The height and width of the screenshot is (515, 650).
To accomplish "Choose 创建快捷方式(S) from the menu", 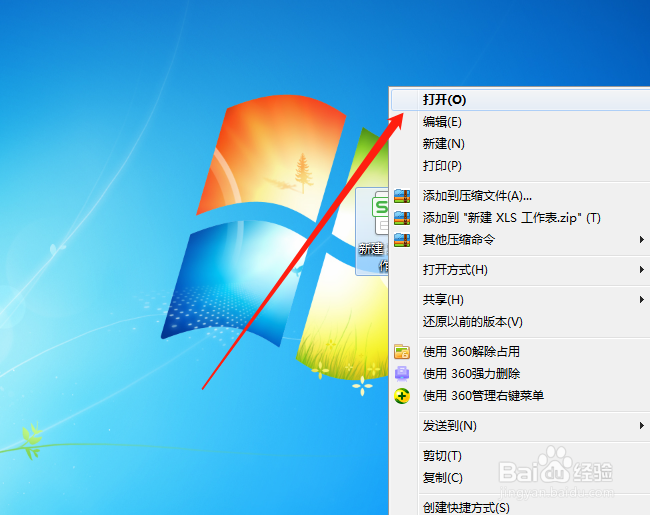I will [x=521, y=507].
